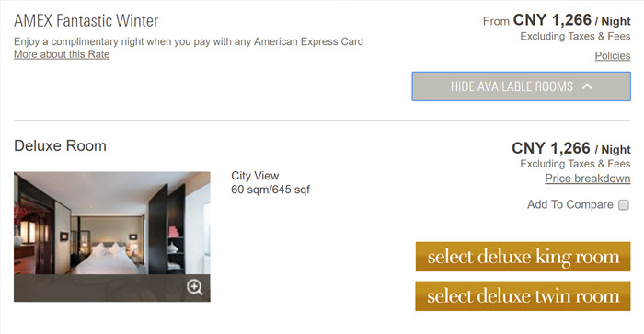
Task: Collapse rooms with Hide Available Rooms button
Action: (x=522, y=86)
